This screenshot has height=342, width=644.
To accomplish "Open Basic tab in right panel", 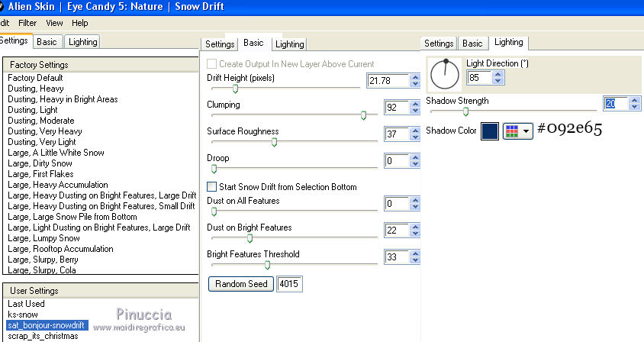I will point(472,44).
